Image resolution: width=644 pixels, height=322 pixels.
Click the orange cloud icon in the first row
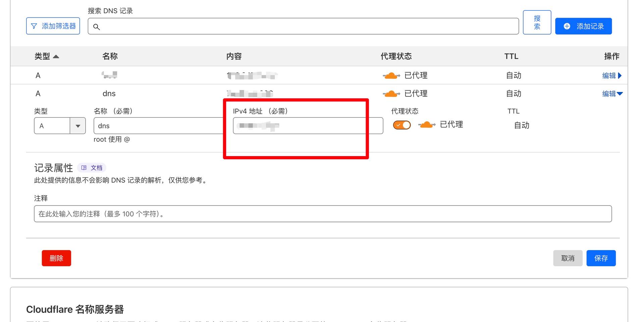click(x=391, y=76)
